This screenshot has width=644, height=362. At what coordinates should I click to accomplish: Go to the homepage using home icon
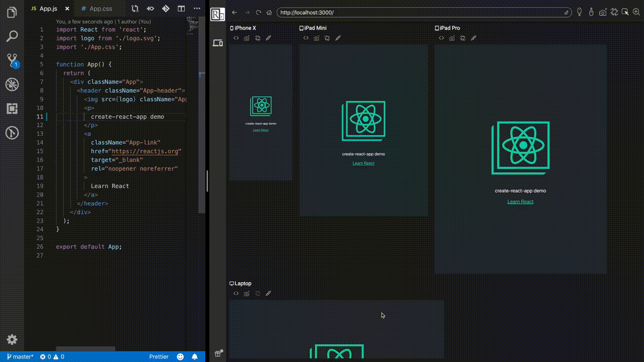coord(270,13)
